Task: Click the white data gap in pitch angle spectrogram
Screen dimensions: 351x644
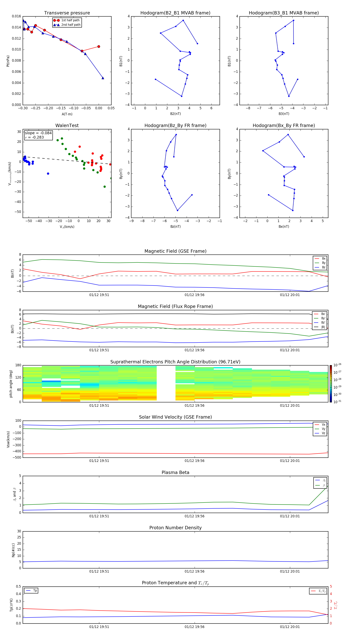Action: pos(166,384)
